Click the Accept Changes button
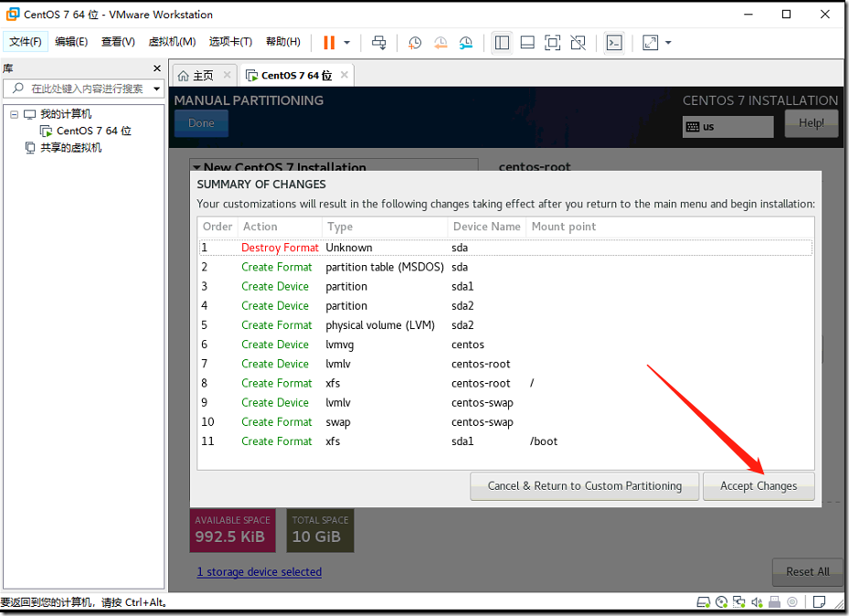Image resolution: width=849 pixels, height=616 pixels. coord(759,486)
